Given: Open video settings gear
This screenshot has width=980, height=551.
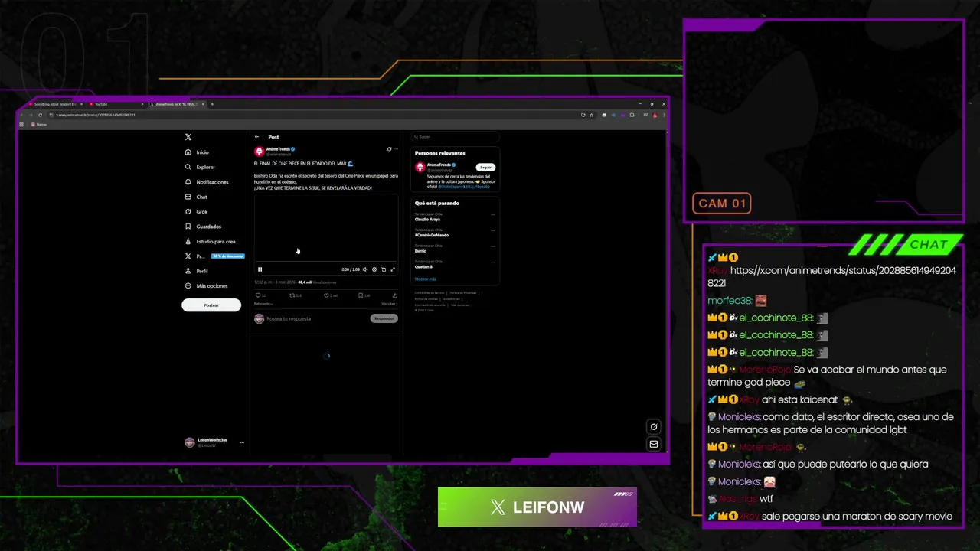Looking at the screenshot, I should pyautogui.click(x=374, y=269).
